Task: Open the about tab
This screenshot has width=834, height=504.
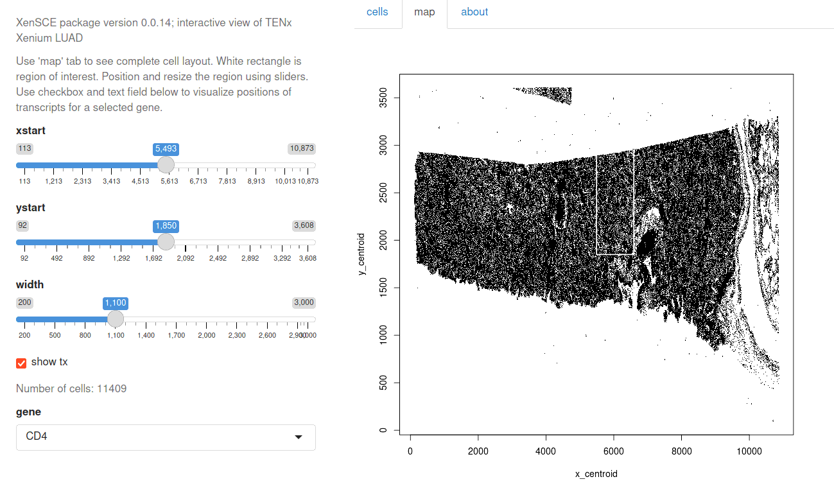Action: point(474,12)
